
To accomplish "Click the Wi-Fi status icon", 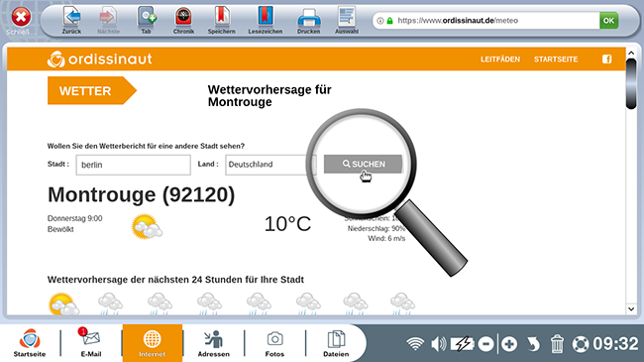I will click(x=415, y=344).
